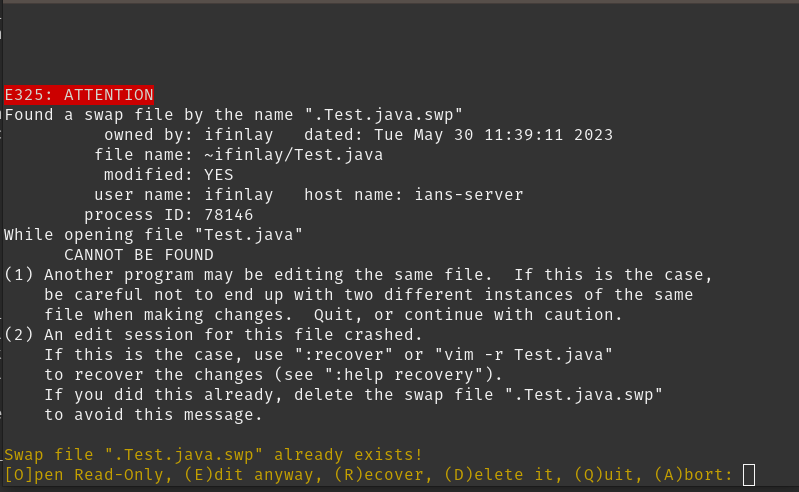Viewport: 799px width, 492px height.
Task: Click the process ID 78146
Action: point(228,215)
